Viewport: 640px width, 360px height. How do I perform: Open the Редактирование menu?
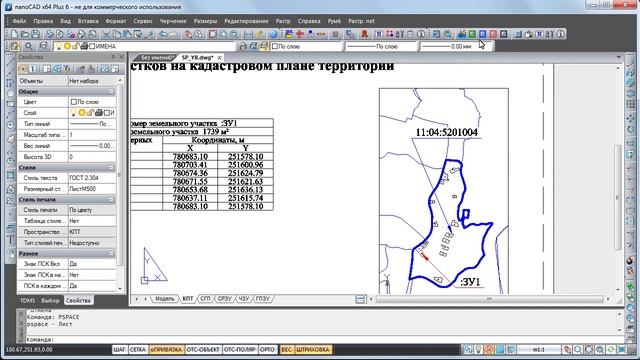click(246, 21)
